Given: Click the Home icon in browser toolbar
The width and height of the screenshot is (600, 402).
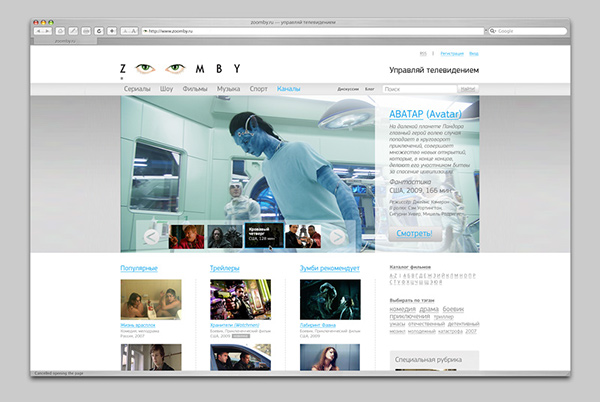Looking at the screenshot, I should [x=60, y=31].
